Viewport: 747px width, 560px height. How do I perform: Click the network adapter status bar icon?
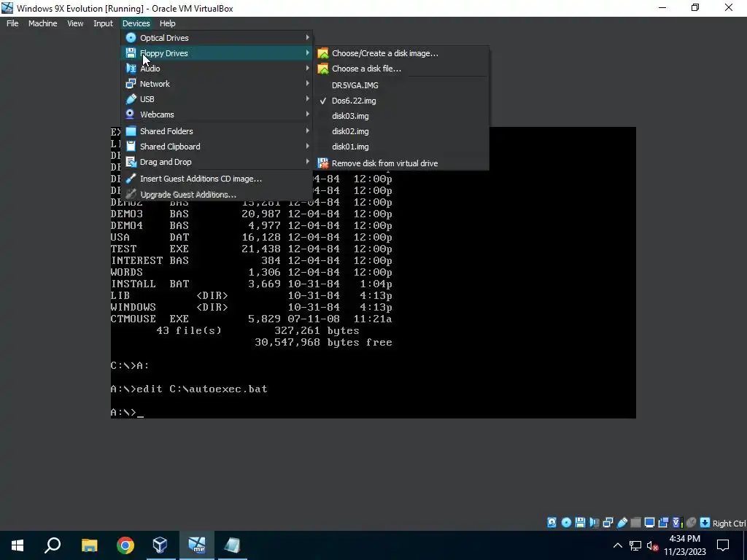point(608,523)
